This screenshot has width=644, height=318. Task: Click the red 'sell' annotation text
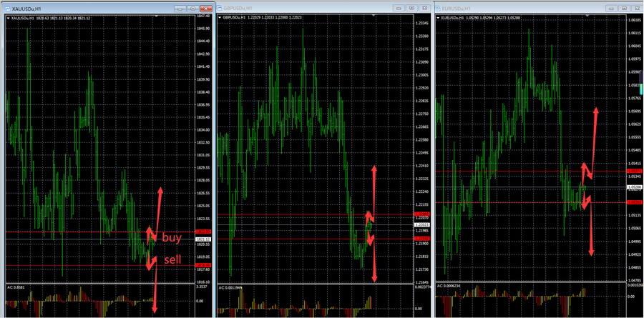click(x=172, y=259)
